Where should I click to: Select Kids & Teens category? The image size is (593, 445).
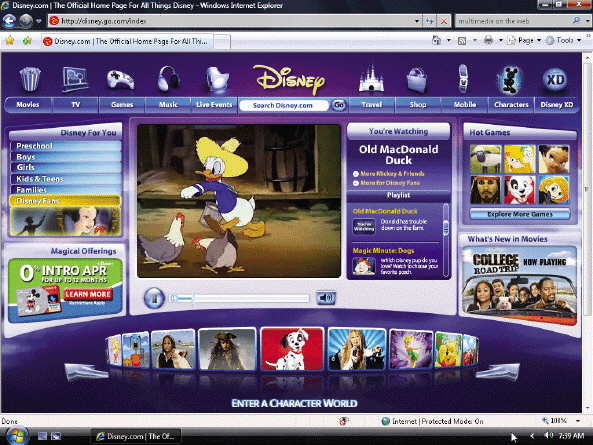(x=65, y=179)
